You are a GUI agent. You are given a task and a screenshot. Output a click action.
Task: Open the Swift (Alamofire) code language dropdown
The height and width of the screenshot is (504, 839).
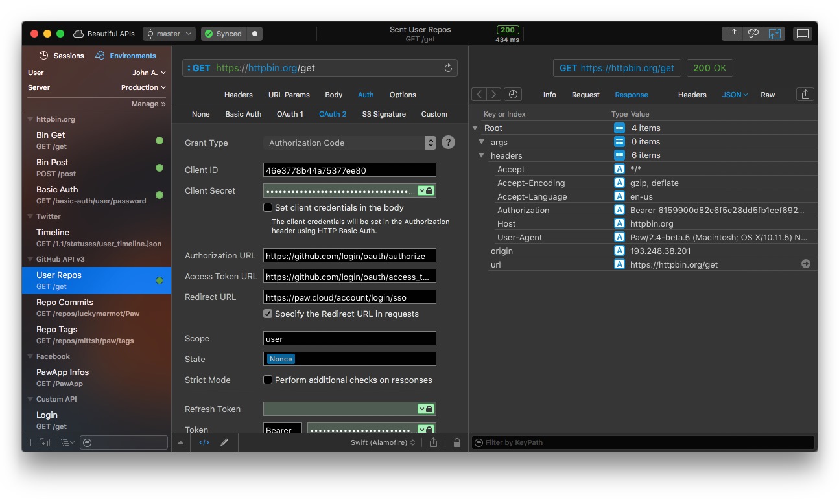point(383,442)
